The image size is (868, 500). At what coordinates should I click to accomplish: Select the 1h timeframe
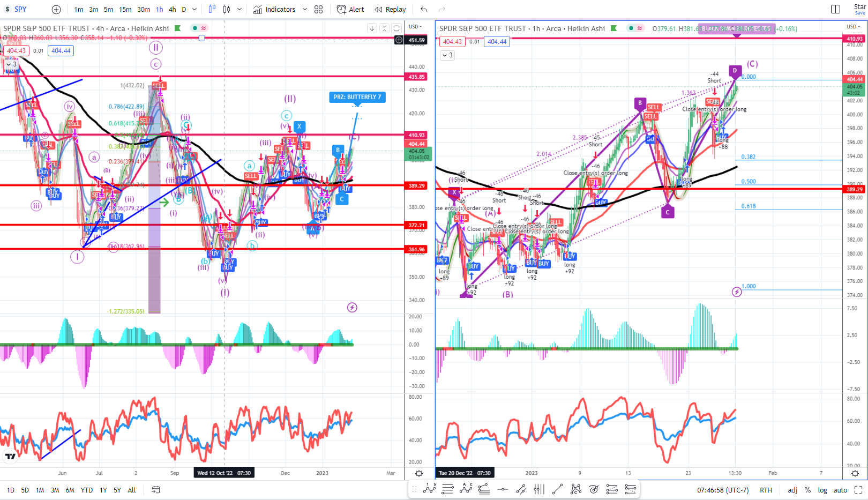[160, 9]
